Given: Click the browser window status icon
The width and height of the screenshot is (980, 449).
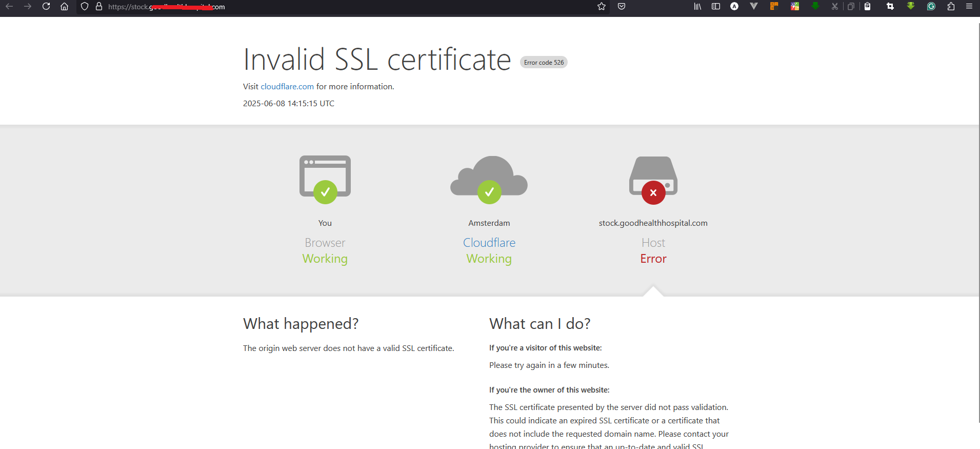Looking at the screenshot, I should (x=325, y=180).
